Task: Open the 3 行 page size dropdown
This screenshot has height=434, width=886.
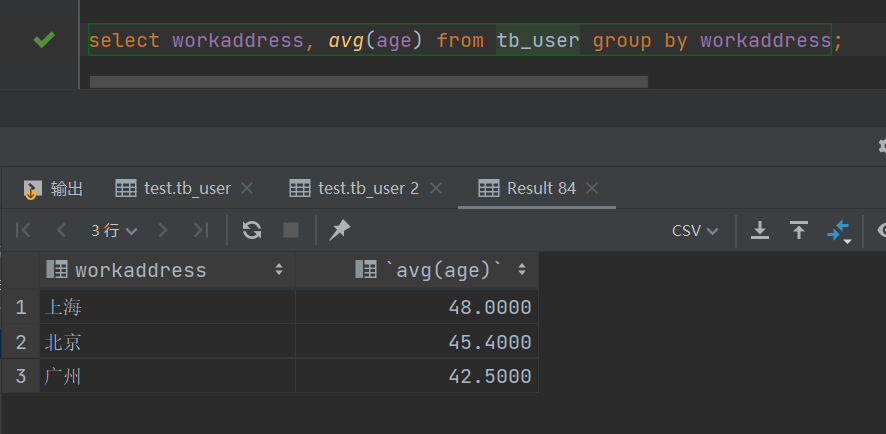Action: (114, 230)
